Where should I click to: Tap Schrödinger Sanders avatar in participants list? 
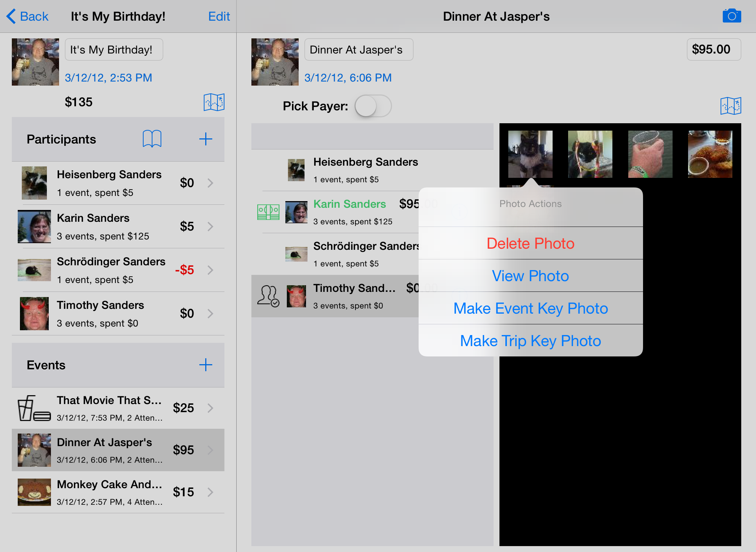coord(34,270)
